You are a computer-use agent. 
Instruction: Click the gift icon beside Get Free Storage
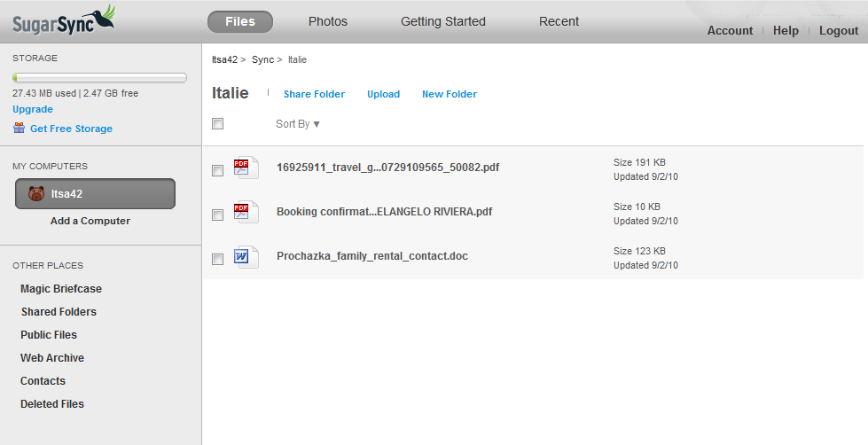pos(19,128)
